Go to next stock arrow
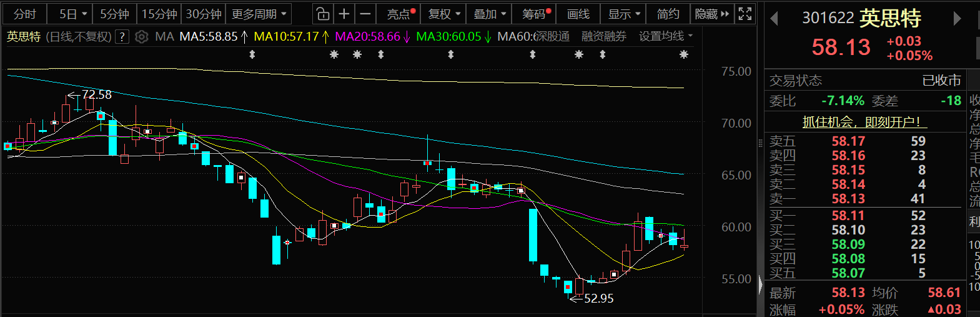980x317 pixels. click(x=957, y=19)
